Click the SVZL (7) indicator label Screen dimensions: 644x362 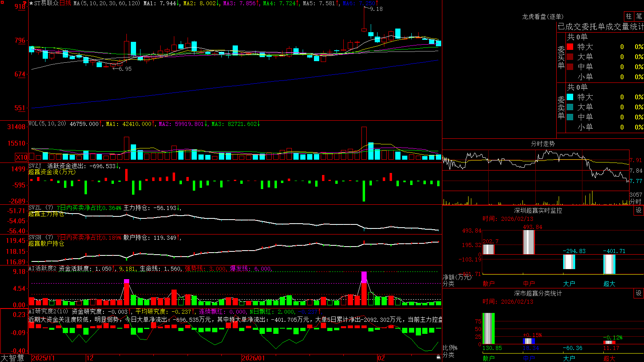click(x=41, y=208)
